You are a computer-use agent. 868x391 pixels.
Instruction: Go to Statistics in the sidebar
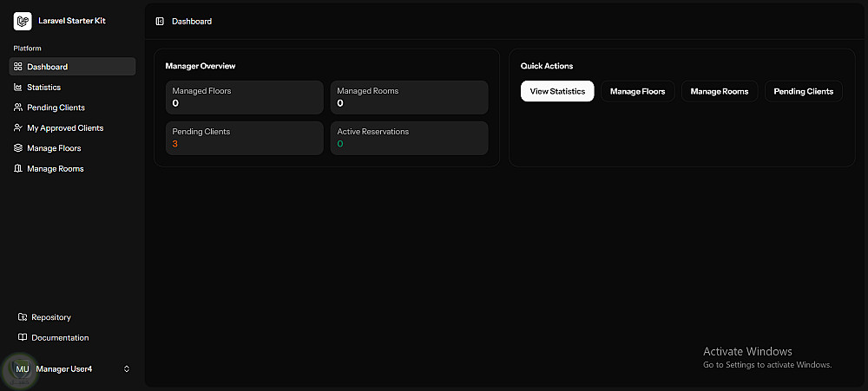tap(73, 87)
